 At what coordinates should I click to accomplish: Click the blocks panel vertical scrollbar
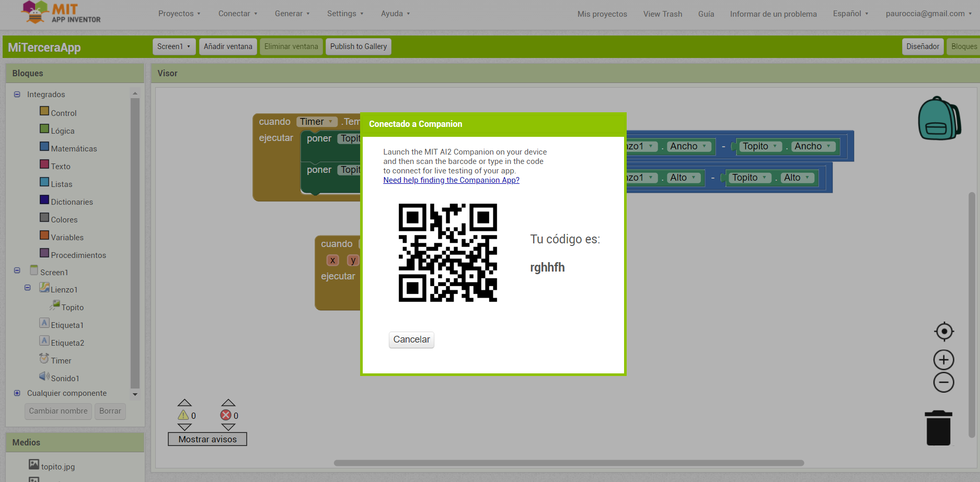pyautogui.click(x=135, y=243)
